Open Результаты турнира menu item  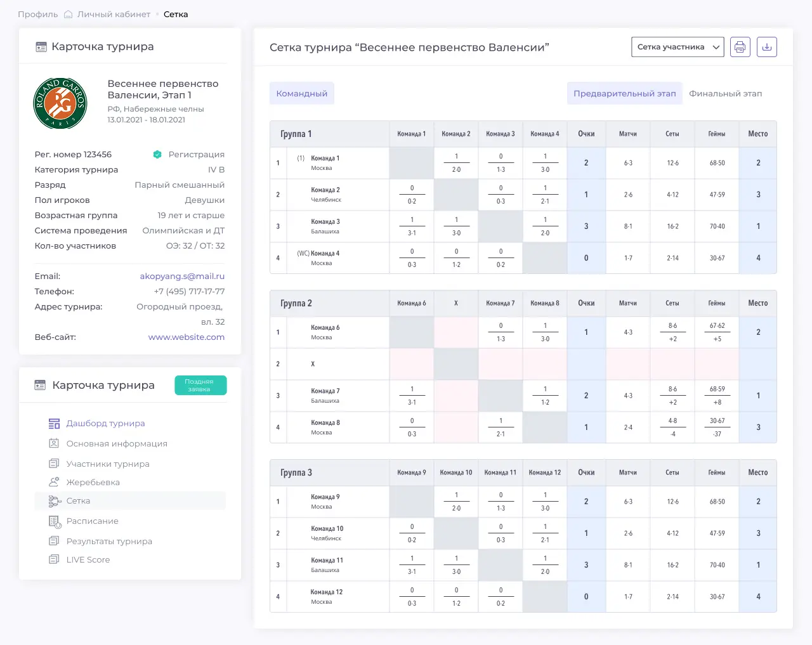(x=109, y=542)
